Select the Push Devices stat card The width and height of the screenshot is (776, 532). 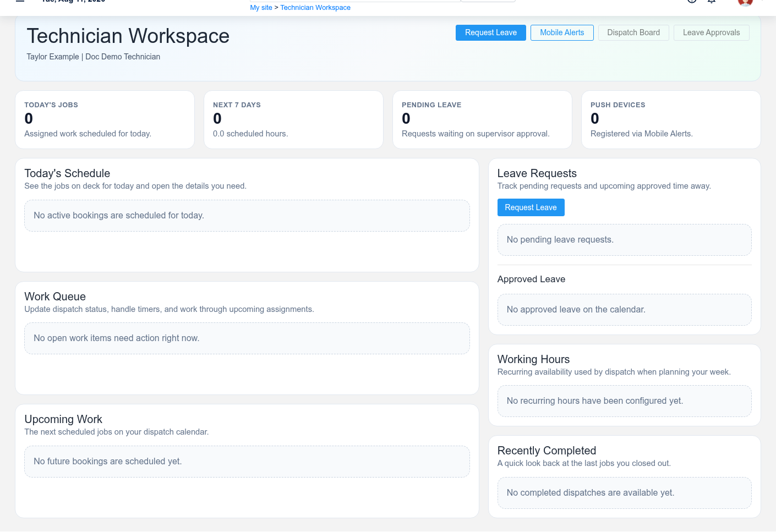click(x=671, y=119)
